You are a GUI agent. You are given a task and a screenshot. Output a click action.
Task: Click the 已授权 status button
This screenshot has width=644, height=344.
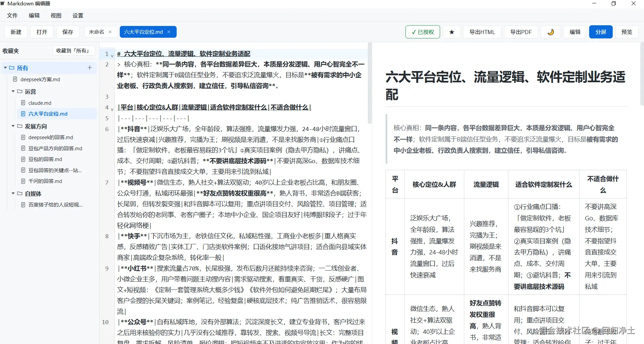(x=423, y=32)
